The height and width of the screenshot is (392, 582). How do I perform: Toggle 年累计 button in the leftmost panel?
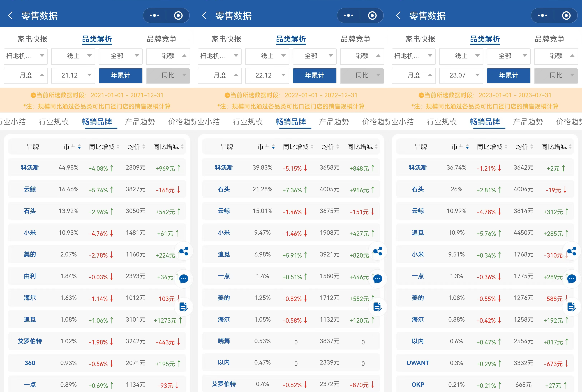point(121,75)
